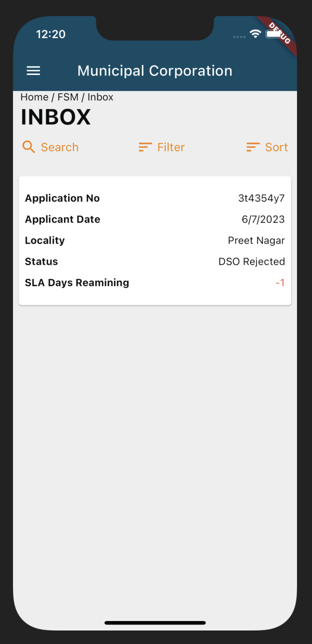Tap the battery indicator icon
312x644 pixels.
point(273,34)
